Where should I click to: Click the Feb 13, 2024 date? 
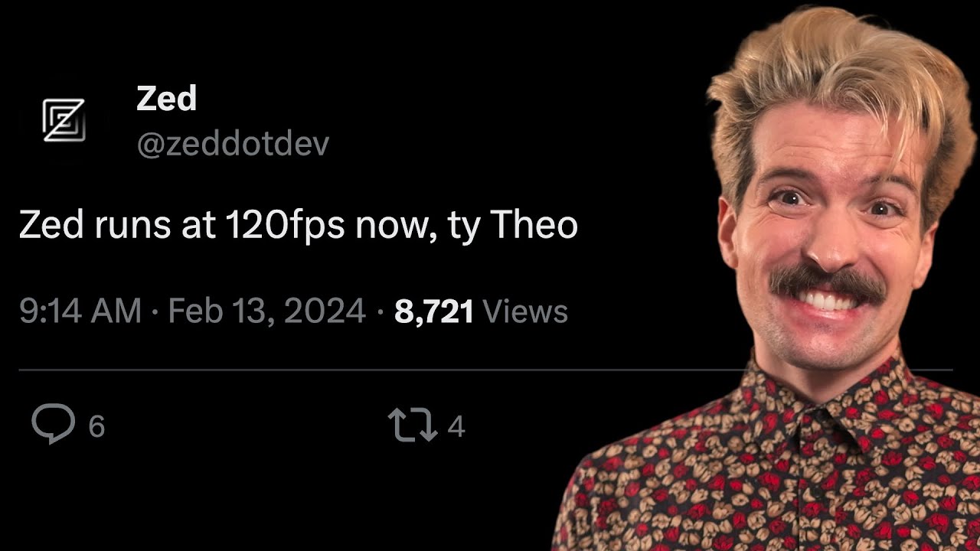click(x=266, y=311)
